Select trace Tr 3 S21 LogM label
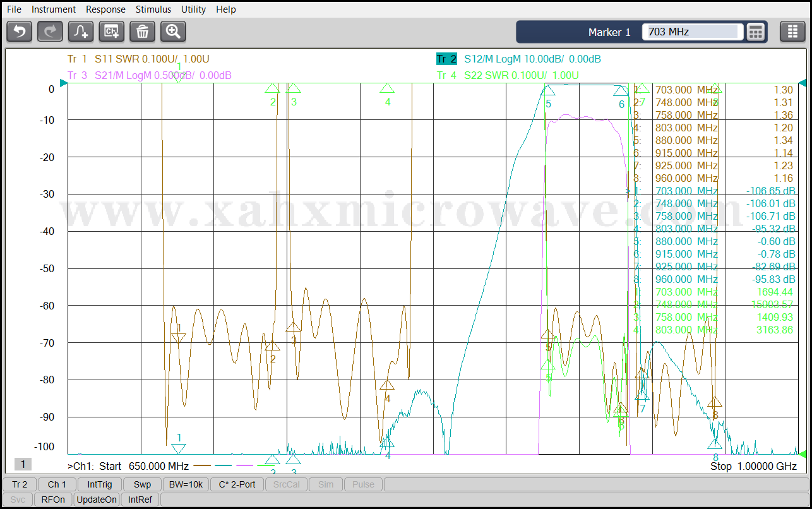 point(149,75)
